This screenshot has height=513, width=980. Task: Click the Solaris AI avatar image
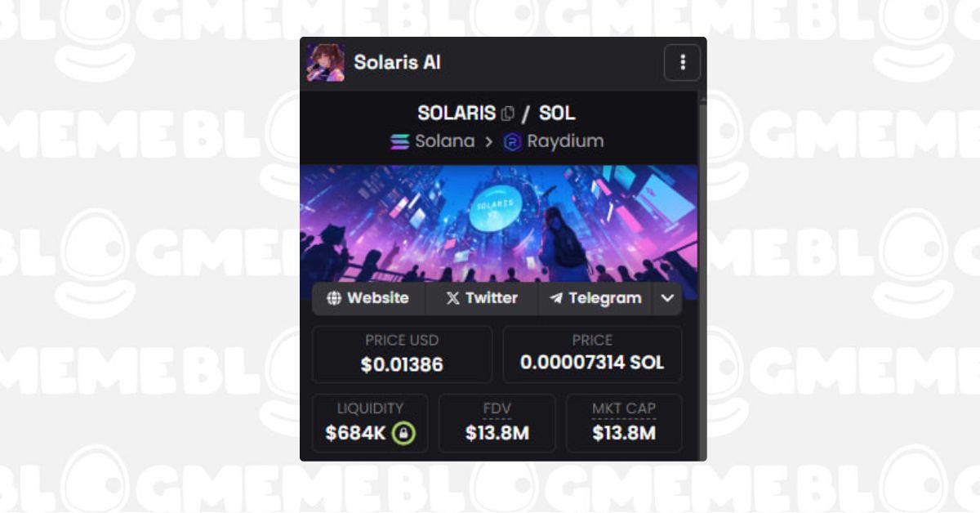point(325,63)
